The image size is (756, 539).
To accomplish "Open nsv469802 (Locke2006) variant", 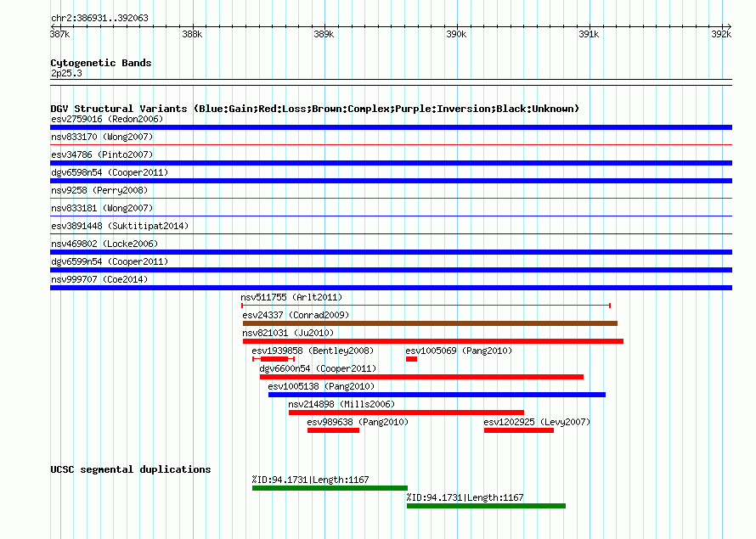I will coord(104,244).
